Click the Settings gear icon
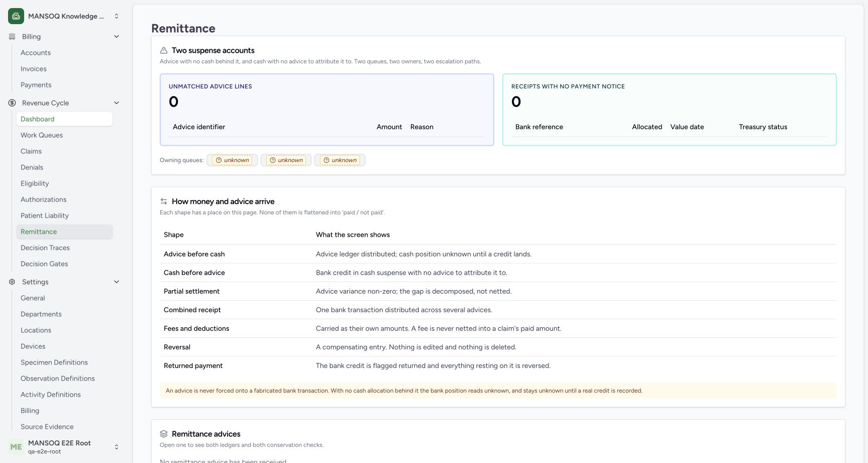The height and width of the screenshot is (463, 868). point(12,282)
